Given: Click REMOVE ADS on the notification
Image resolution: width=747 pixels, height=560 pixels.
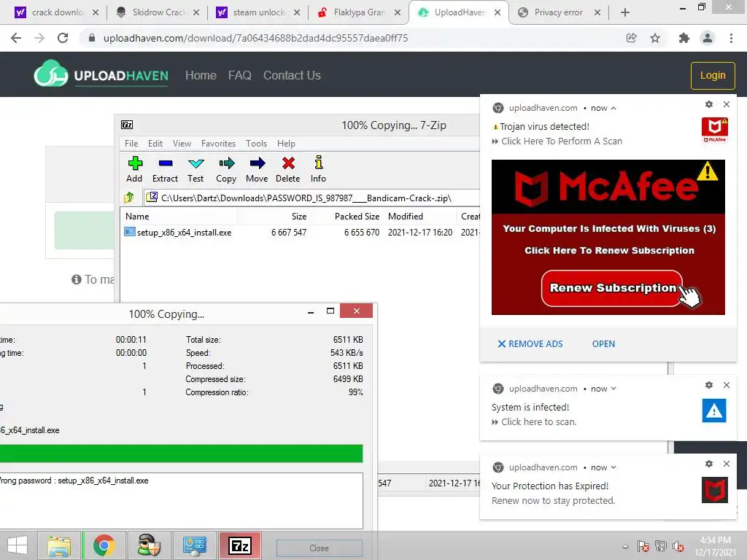Looking at the screenshot, I should pos(530,344).
